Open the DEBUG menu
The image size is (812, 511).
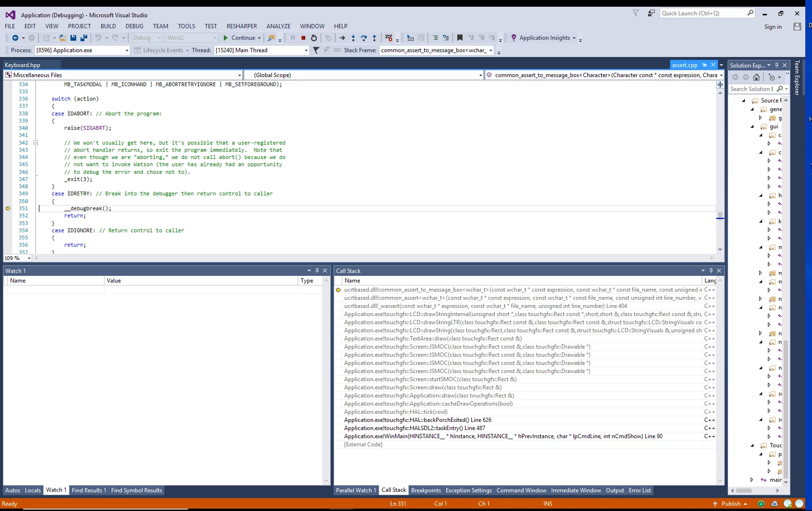[134, 26]
